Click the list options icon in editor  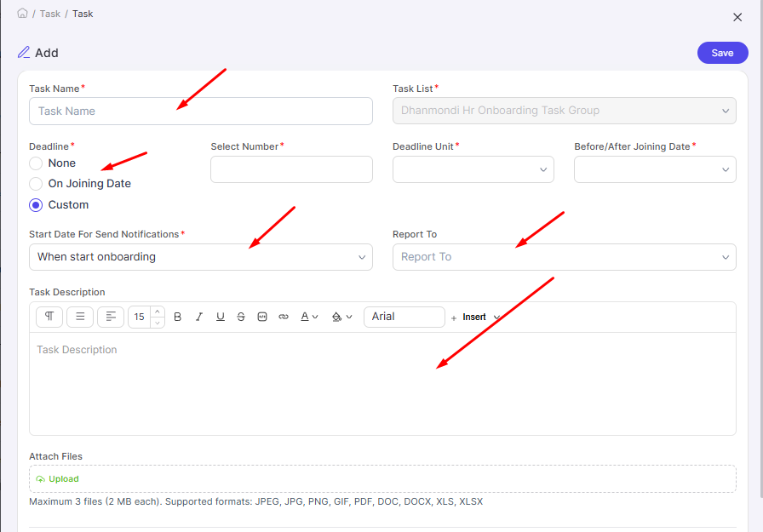79,317
